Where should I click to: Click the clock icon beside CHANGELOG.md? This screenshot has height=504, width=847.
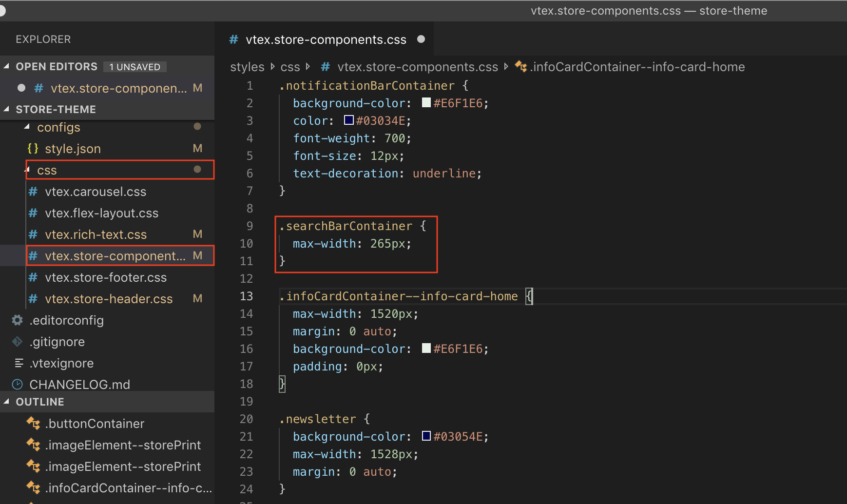pyautogui.click(x=18, y=384)
